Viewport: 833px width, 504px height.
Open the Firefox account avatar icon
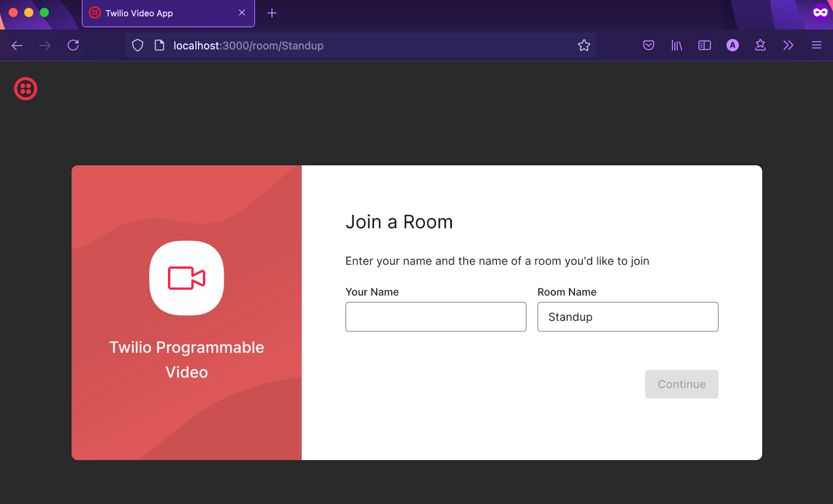pos(733,45)
